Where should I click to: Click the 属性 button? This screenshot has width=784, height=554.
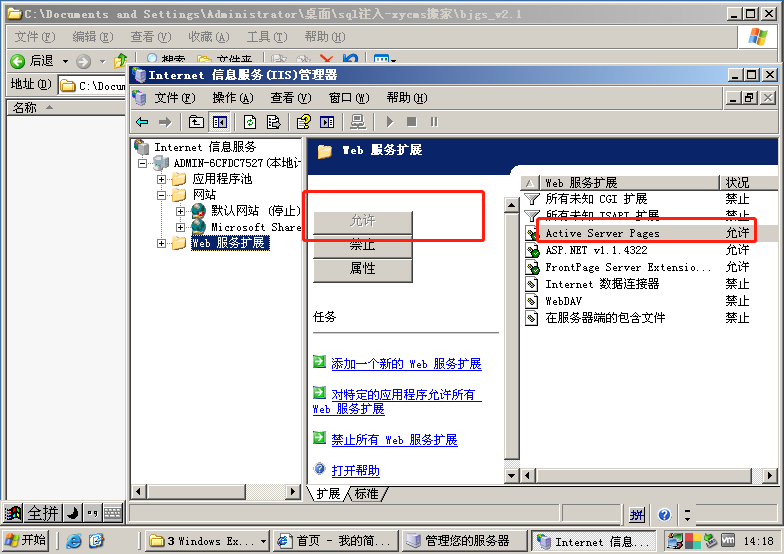[362, 269]
